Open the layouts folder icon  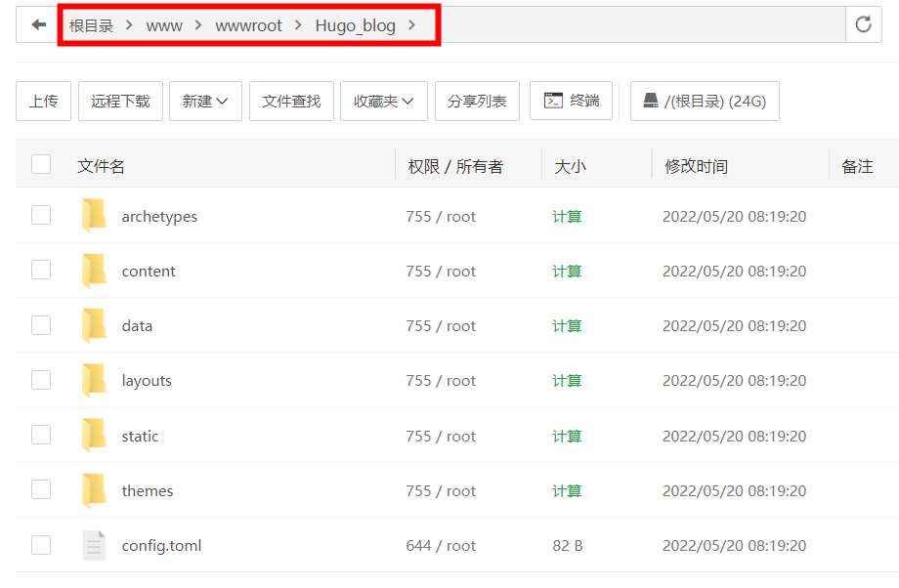(94, 381)
